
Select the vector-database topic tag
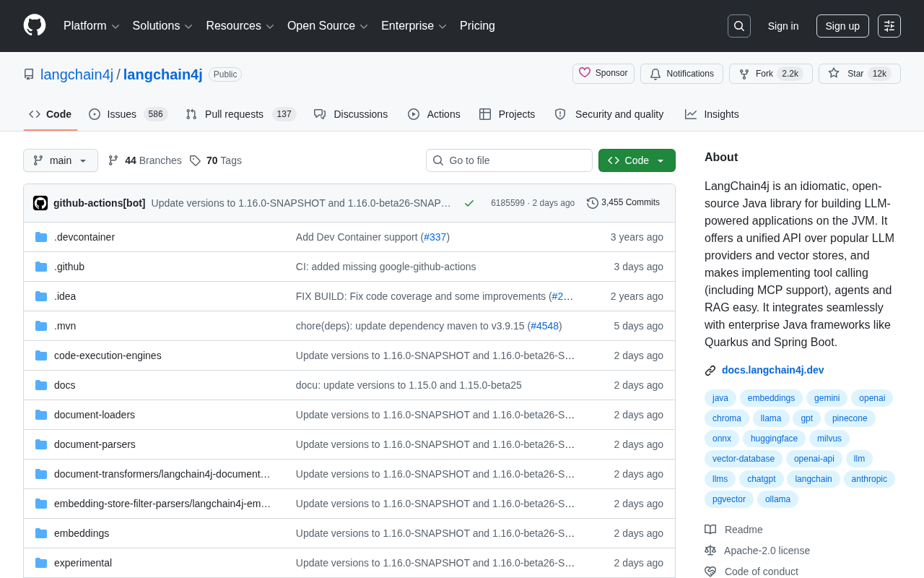pos(744,459)
